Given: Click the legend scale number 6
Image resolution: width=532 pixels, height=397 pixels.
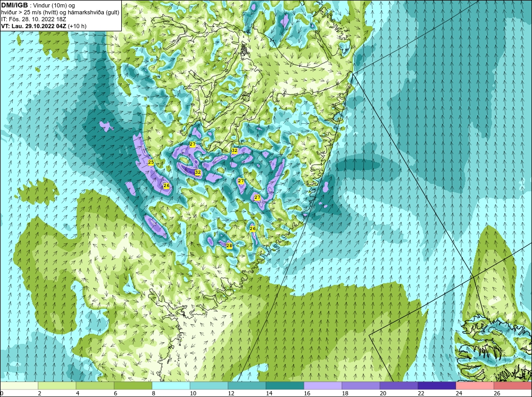Looking at the screenshot, I should click(x=115, y=393).
